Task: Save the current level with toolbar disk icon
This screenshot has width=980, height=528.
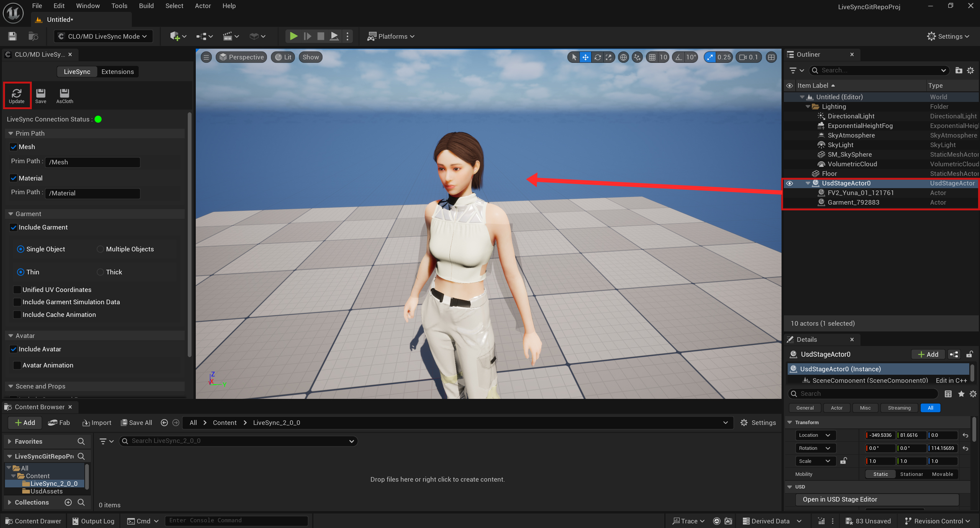Action: tap(12, 36)
